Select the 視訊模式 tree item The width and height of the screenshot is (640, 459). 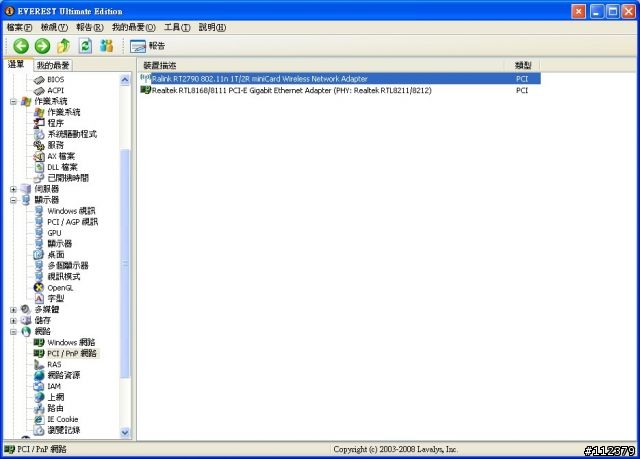click(x=64, y=277)
